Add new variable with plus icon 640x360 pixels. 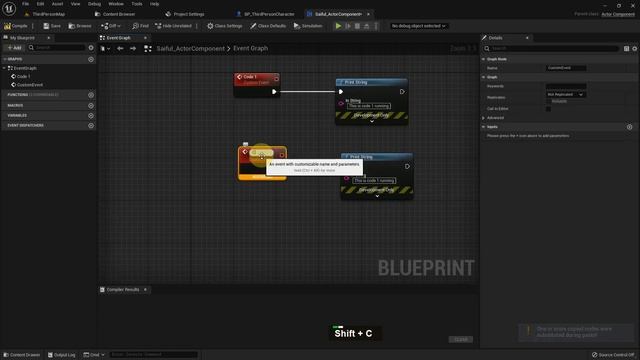tap(91, 116)
